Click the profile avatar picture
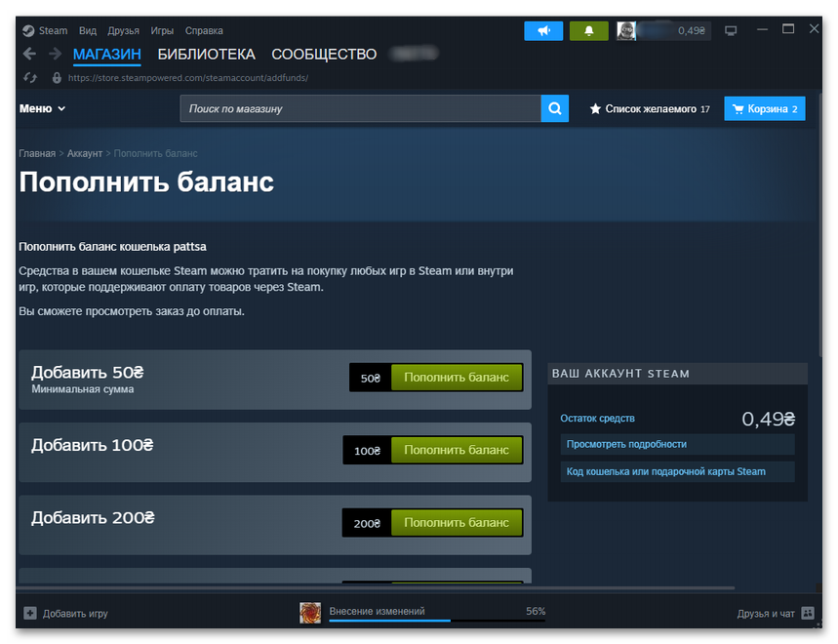Viewport: 838px width, 644px height. (626, 31)
